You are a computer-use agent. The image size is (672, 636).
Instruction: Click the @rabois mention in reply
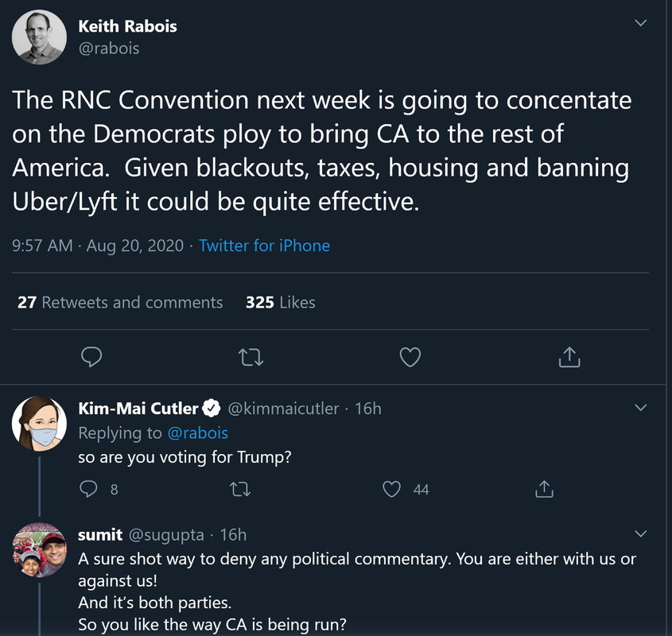[x=196, y=432]
